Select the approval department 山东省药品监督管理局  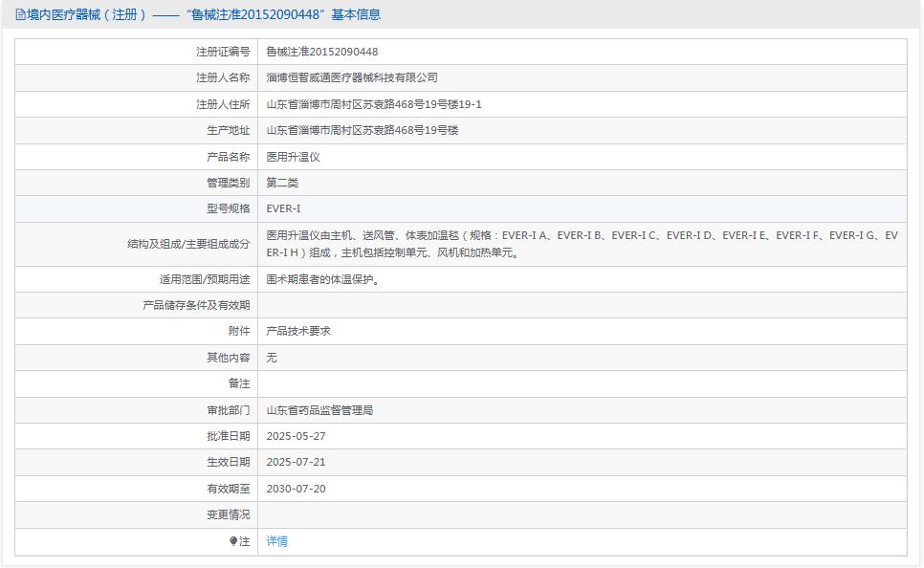pyautogui.click(x=319, y=410)
